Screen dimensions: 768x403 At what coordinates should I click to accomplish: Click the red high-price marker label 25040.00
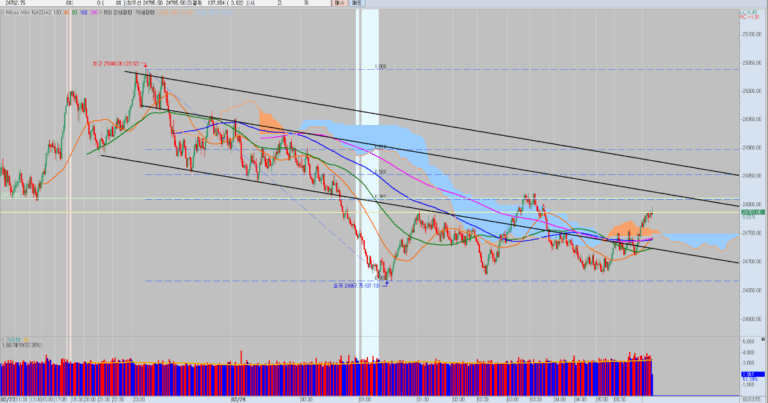(x=117, y=64)
